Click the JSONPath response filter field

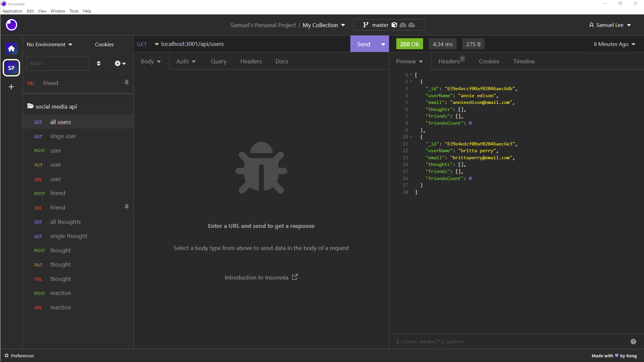tap(510, 342)
